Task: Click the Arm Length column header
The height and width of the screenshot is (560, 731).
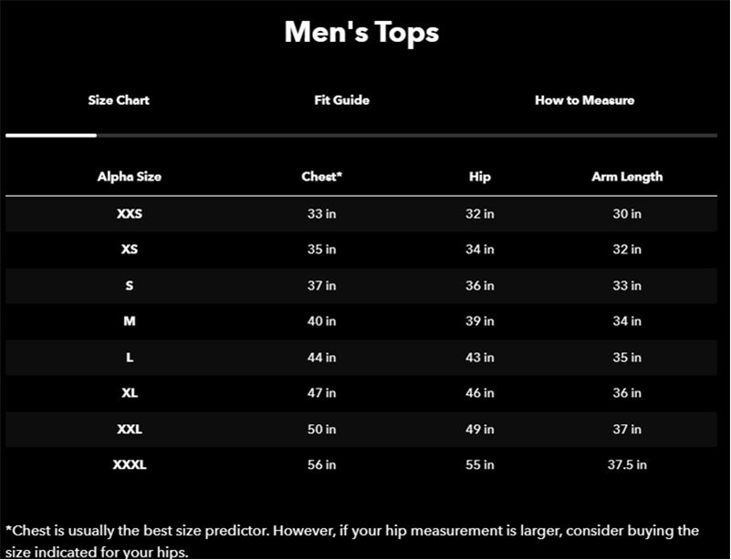Action: click(x=627, y=177)
